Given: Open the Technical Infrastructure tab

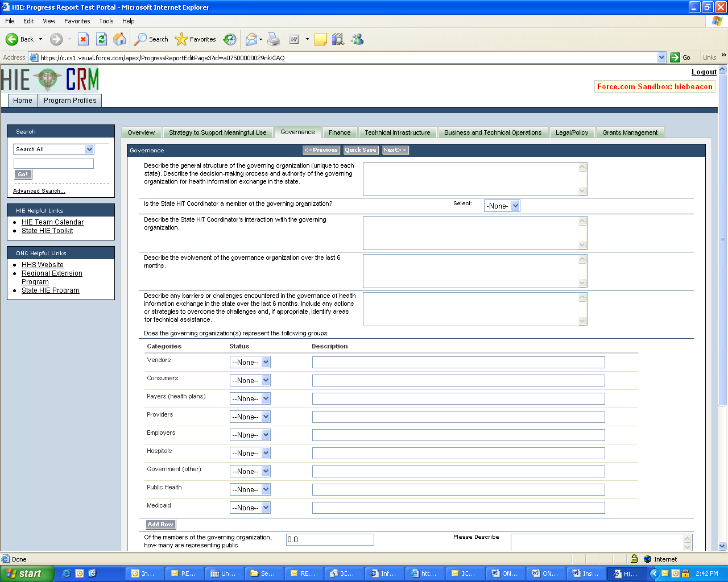Looking at the screenshot, I should tap(397, 132).
